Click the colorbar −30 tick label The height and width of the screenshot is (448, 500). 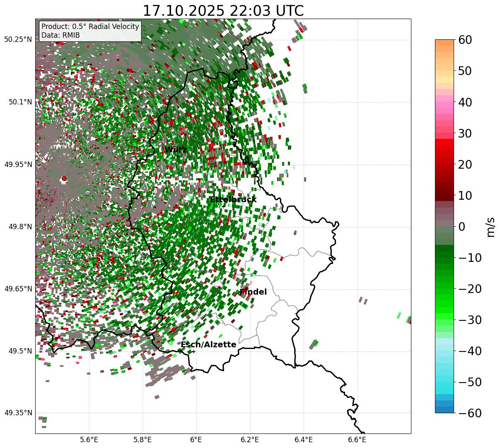click(x=470, y=320)
